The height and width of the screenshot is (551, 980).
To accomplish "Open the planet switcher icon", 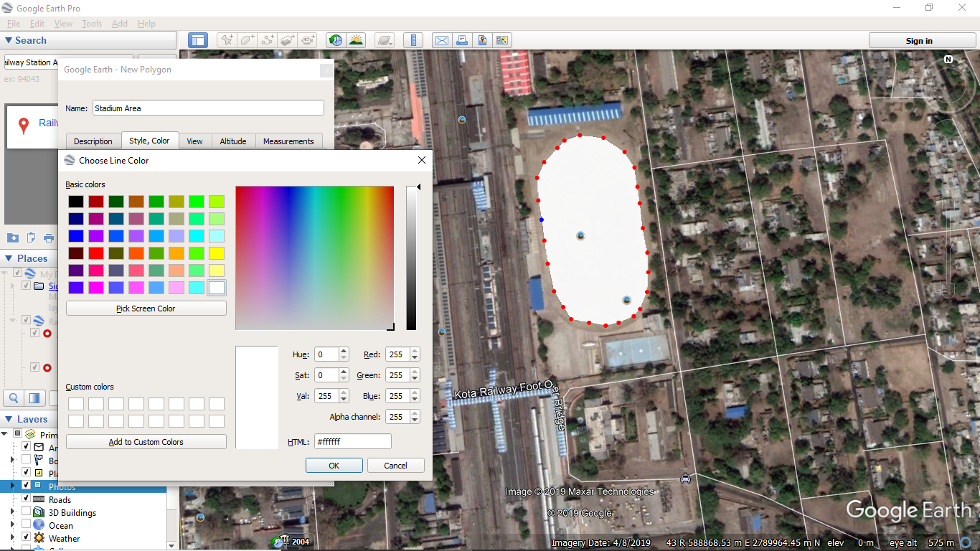I will coord(385,40).
